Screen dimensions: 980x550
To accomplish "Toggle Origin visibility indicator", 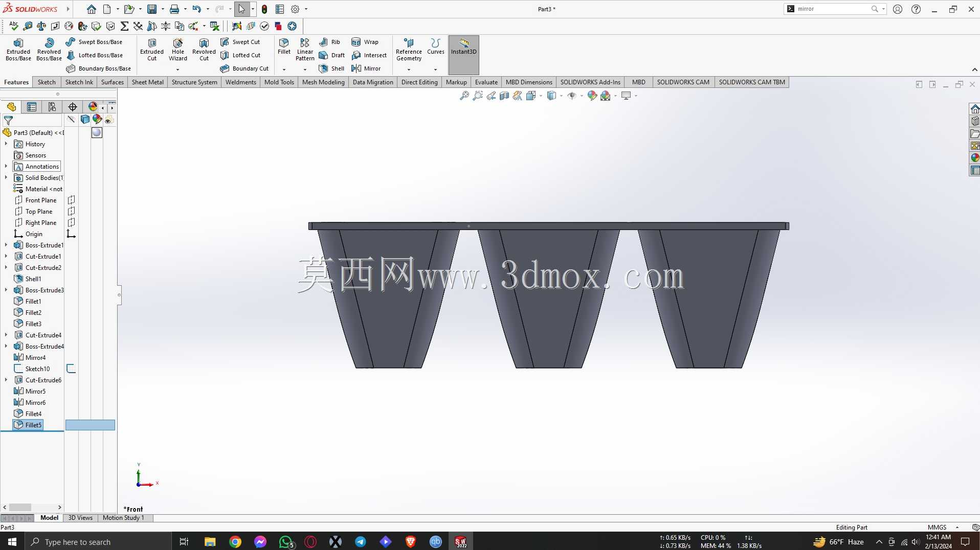I will [x=72, y=234].
